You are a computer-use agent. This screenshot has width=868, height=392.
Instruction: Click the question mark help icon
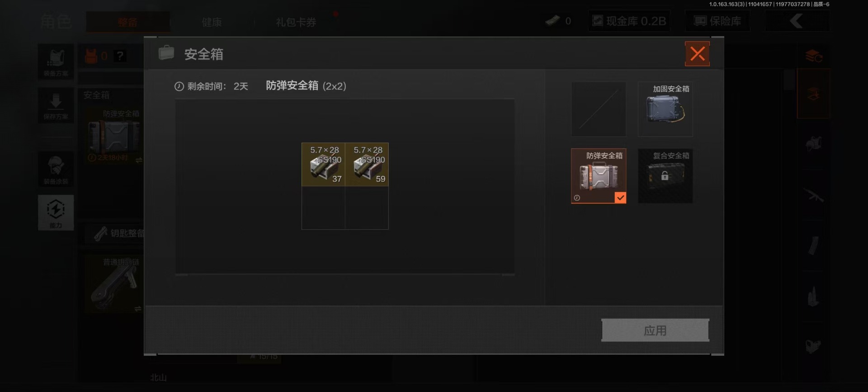(x=120, y=56)
